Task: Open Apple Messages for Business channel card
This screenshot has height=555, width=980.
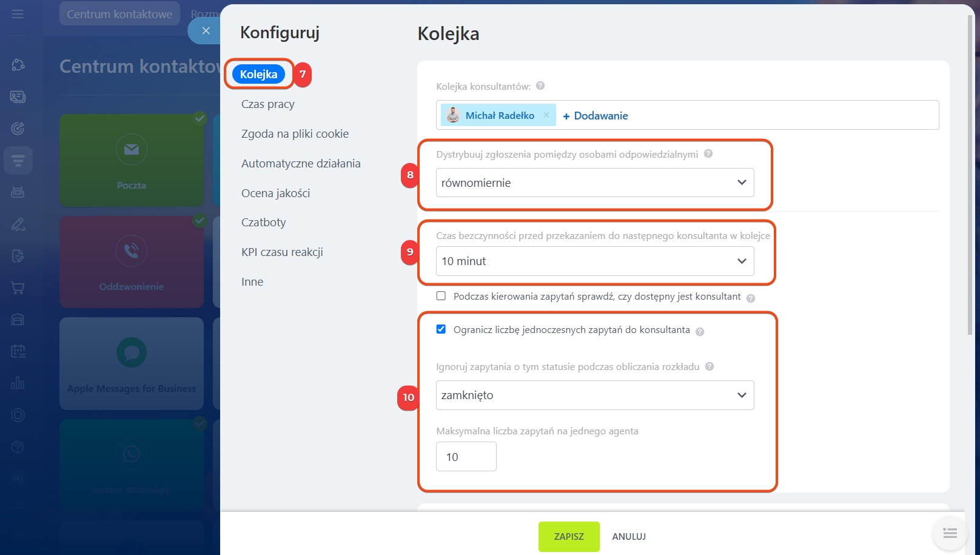Action: (x=132, y=363)
